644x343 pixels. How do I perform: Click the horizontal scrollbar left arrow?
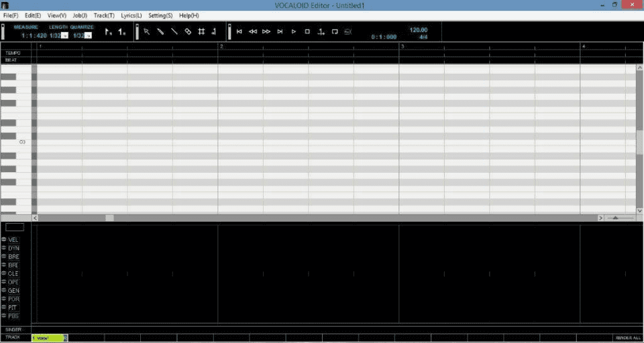pyautogui.click(x=35, y=218)
